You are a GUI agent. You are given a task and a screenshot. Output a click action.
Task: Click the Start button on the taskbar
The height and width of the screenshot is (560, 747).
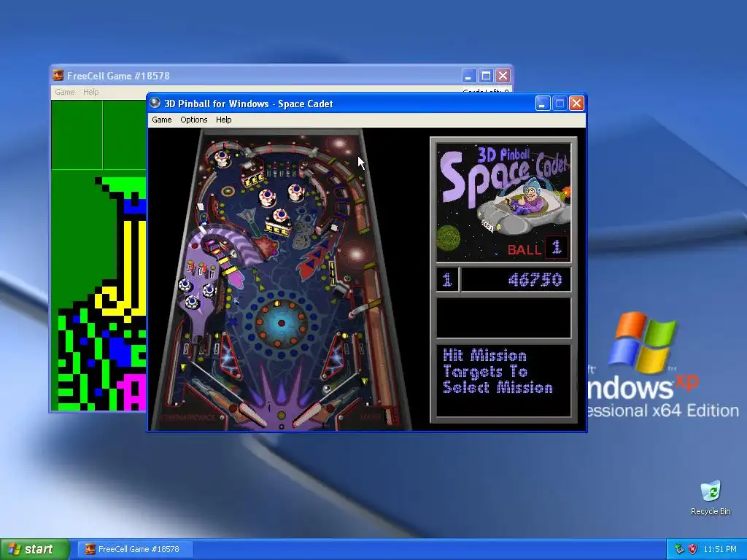[35, 550]
